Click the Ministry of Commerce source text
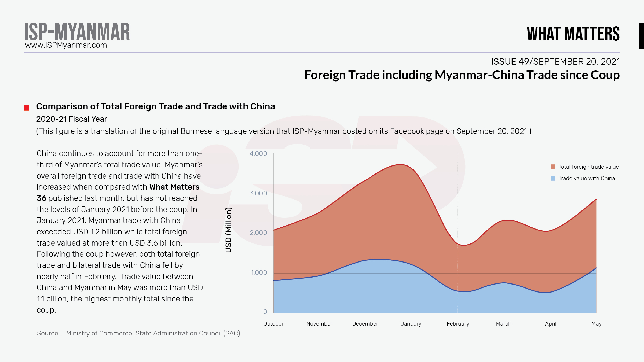The width and height of the screenshot is (644, 362). point(153,333)
